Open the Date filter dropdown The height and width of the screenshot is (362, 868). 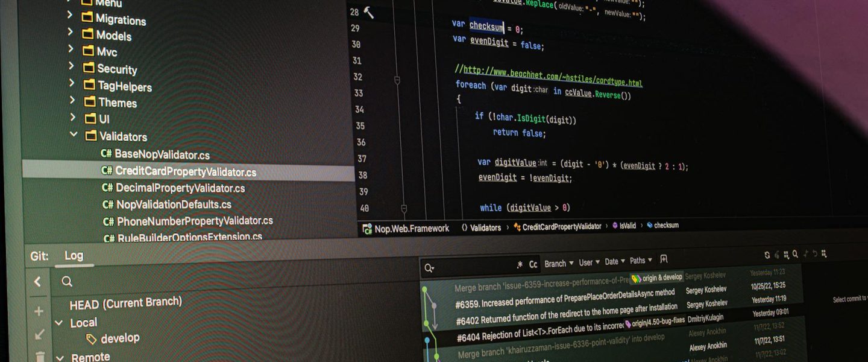point(615,262)
